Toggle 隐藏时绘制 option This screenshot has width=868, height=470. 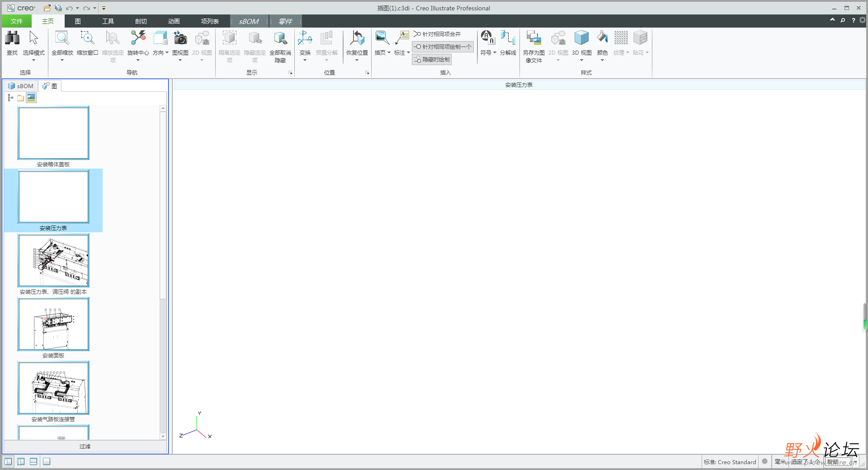coord(432,59)
